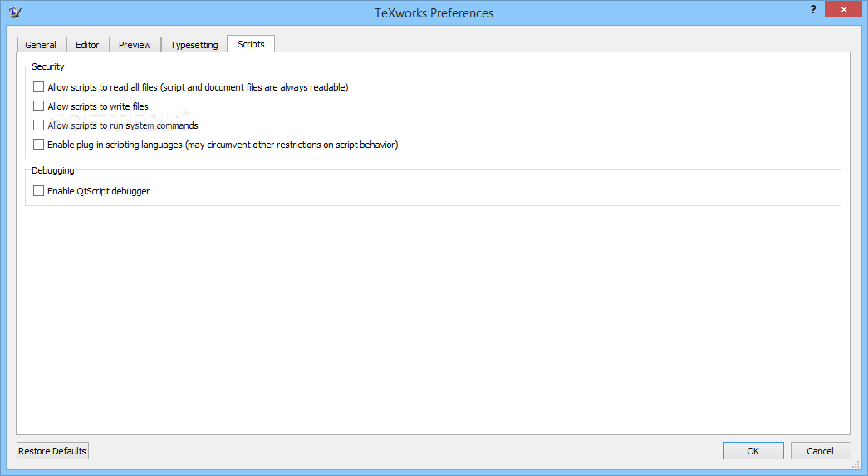Open the Editor tab
The width and height of the screenshot is (868, 476).
(87, 45)
